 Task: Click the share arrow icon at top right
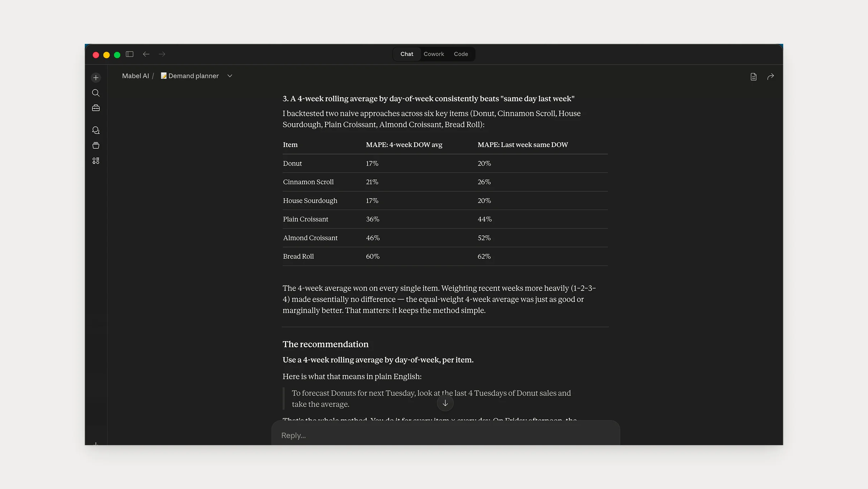pos(771,77)
